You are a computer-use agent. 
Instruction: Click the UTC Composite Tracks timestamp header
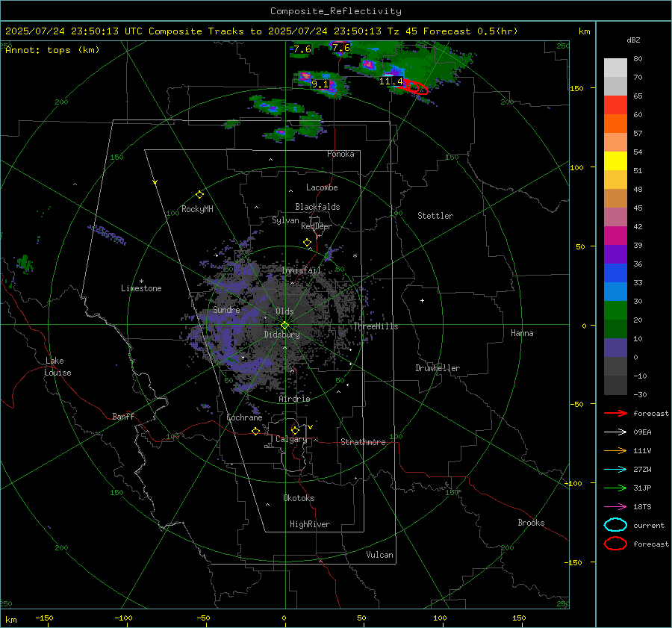click(261, 31)
